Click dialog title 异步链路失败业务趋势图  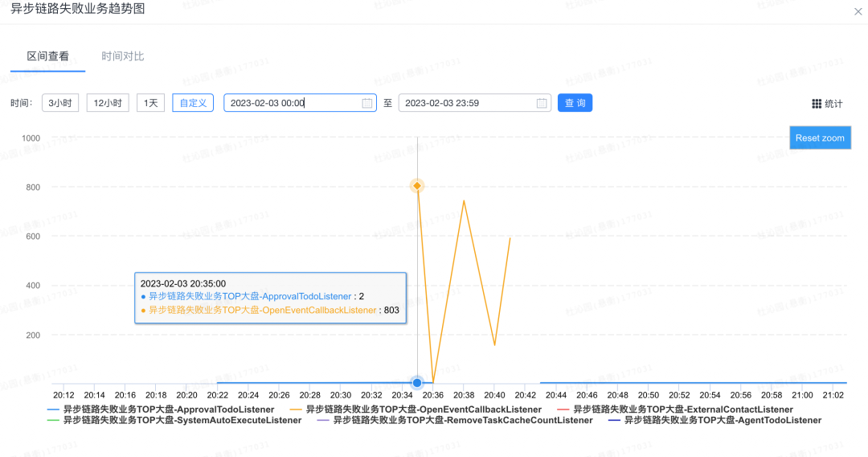(77, 9)
